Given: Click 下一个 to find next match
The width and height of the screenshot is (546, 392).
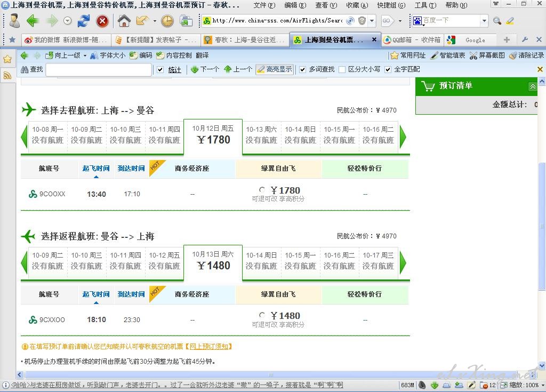Looking at the screenshot, I should pos(205,69).
